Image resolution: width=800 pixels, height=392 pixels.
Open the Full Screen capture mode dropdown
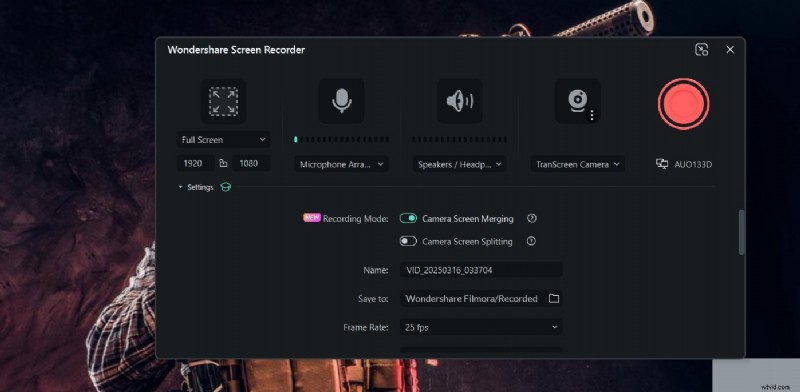(223, 139)
